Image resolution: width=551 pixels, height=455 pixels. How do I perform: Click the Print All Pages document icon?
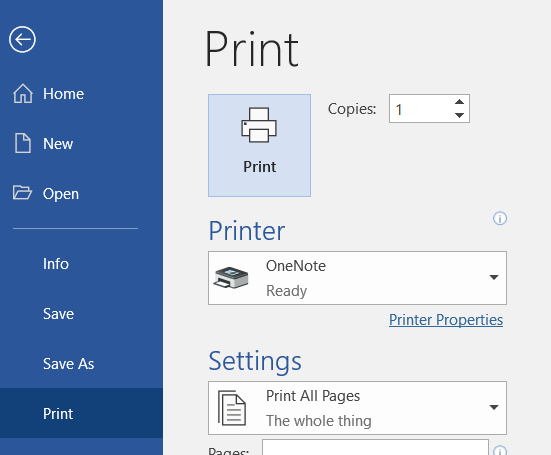point(232,408)
